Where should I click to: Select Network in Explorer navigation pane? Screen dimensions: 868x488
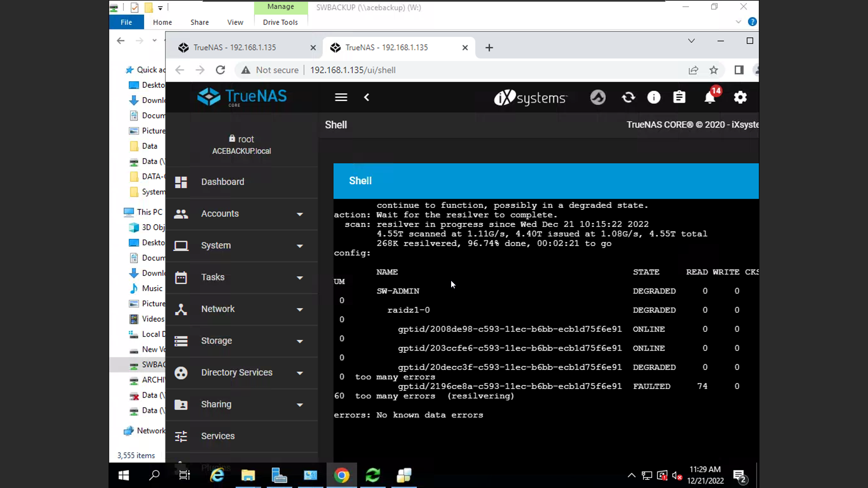[151, 431]
